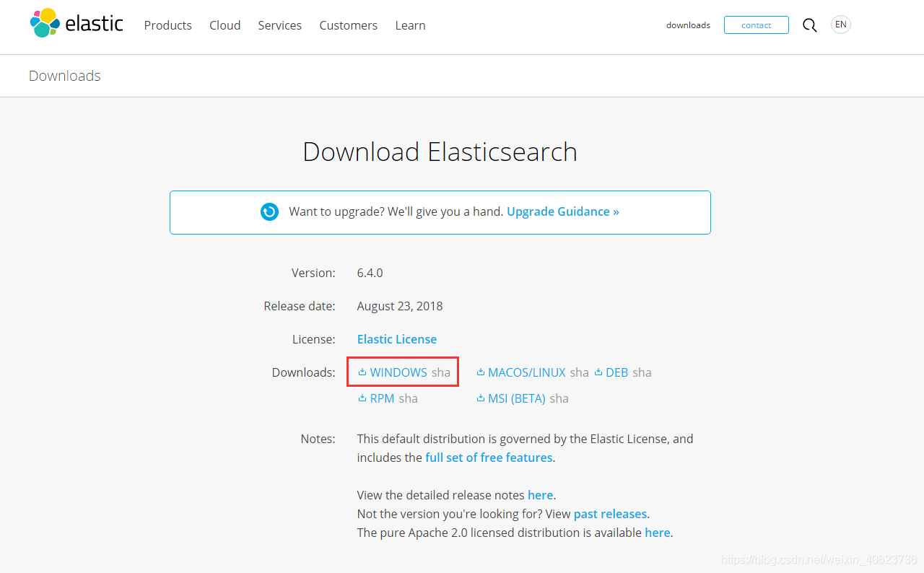The width and height of the screenshot is (924, 573).
Task: Open the sha link after MACOS/LINUX
Action: coord(579,372)
